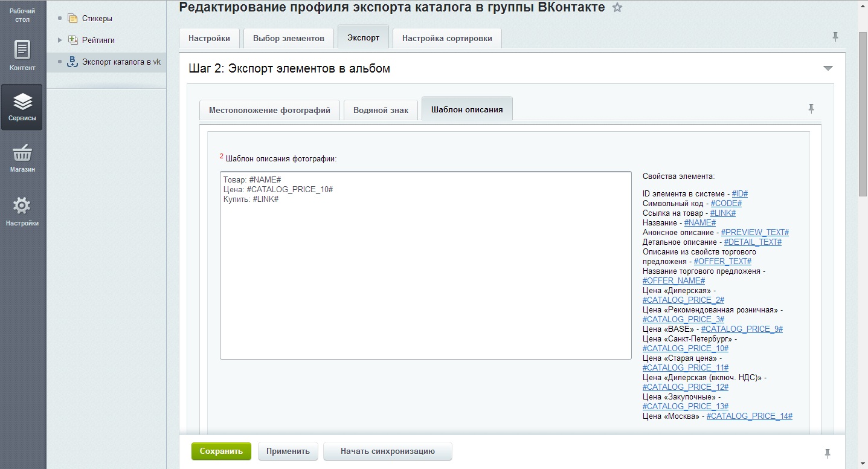Image resolution: width=868 pixels, height=469 pixels.
Task: Collapse the Шаг 2 section chevron
Action: click(828, 68)
